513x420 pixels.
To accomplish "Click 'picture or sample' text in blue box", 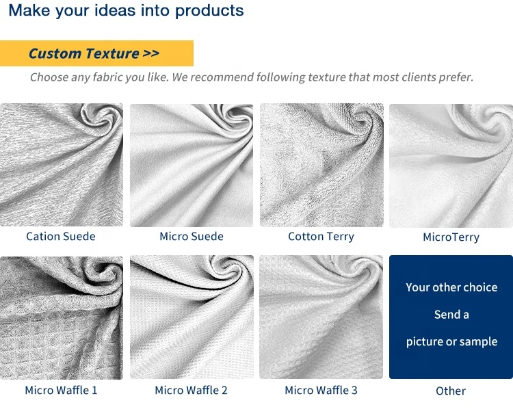I will pyautogui.click(x=451, y=341).
